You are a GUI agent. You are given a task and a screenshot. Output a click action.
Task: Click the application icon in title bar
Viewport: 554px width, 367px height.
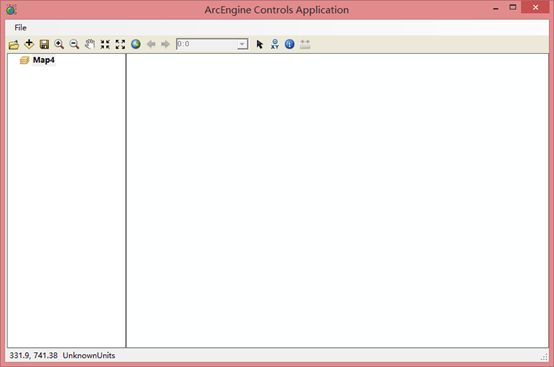(x=11, y=10)
